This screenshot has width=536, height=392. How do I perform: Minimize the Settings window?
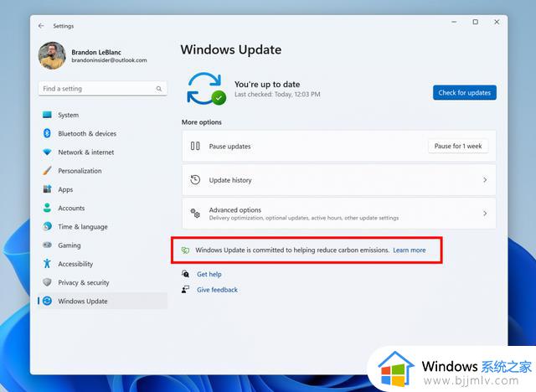pos(454,22)
